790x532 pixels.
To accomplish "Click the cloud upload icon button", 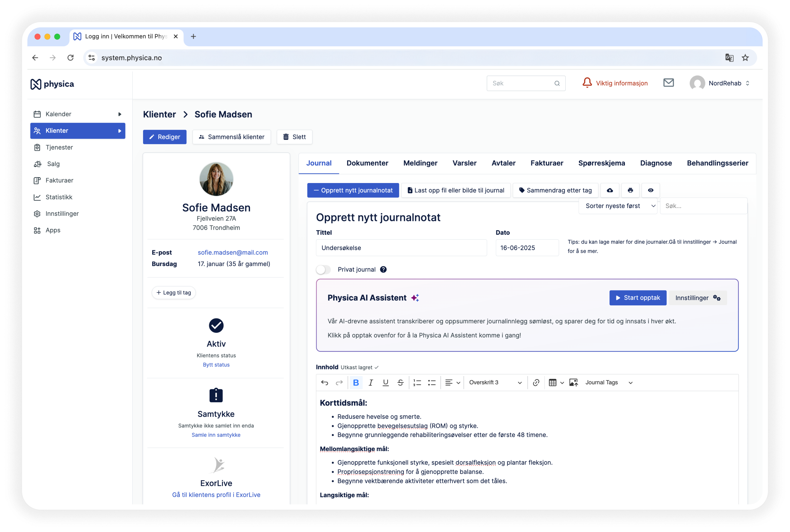I will [x=610, y=190].
